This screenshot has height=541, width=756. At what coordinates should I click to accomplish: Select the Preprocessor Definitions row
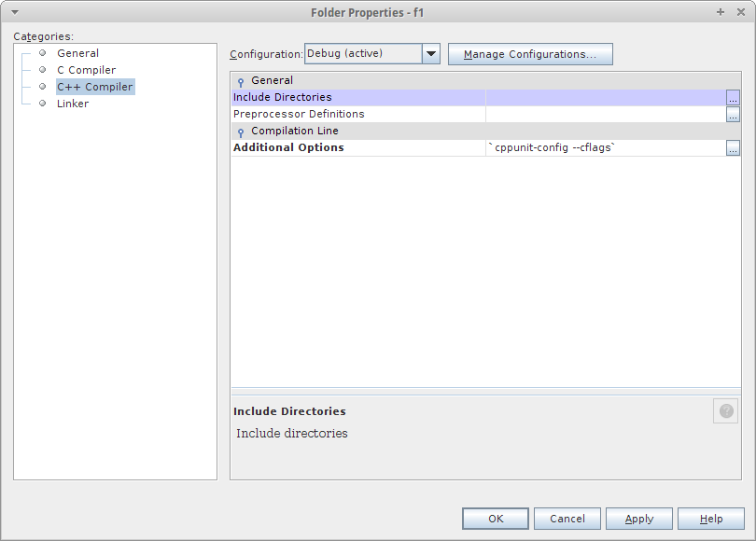485,114
